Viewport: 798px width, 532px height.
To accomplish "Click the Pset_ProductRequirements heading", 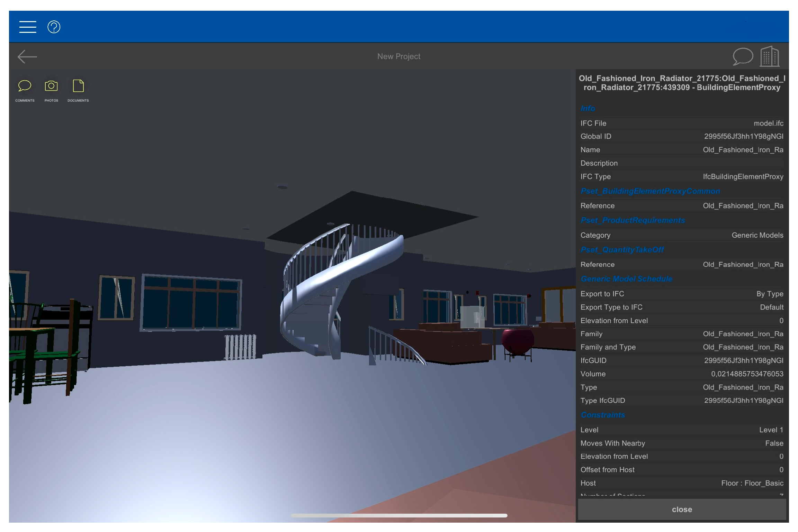I will tap(633, 220).
